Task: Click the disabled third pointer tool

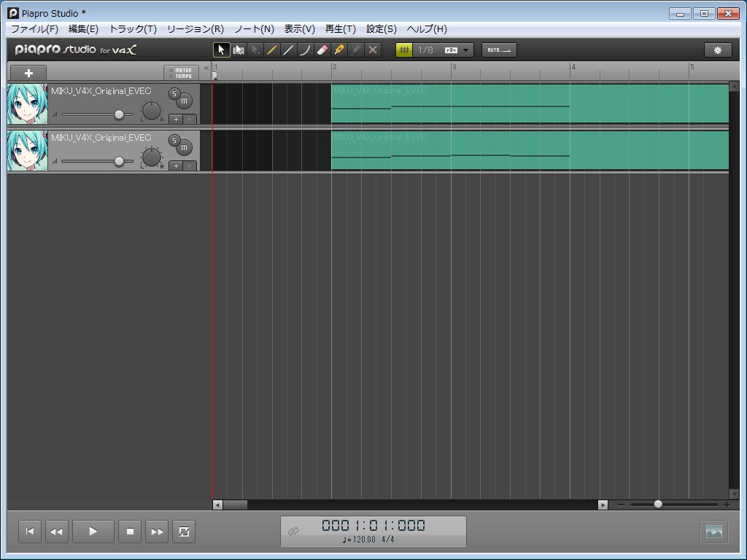Action: (x=255, y=50)
